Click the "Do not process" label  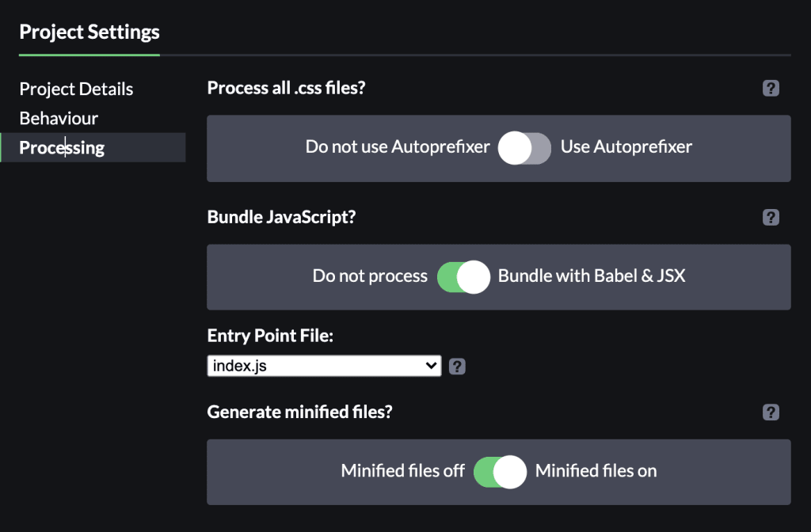click(x=369, y=276)
